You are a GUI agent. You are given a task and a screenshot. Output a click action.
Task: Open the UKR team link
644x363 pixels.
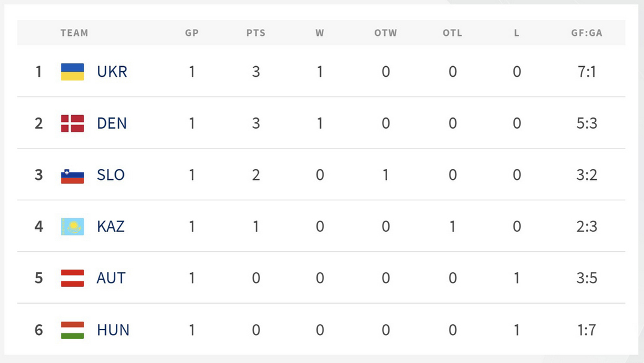coord(112,72)
